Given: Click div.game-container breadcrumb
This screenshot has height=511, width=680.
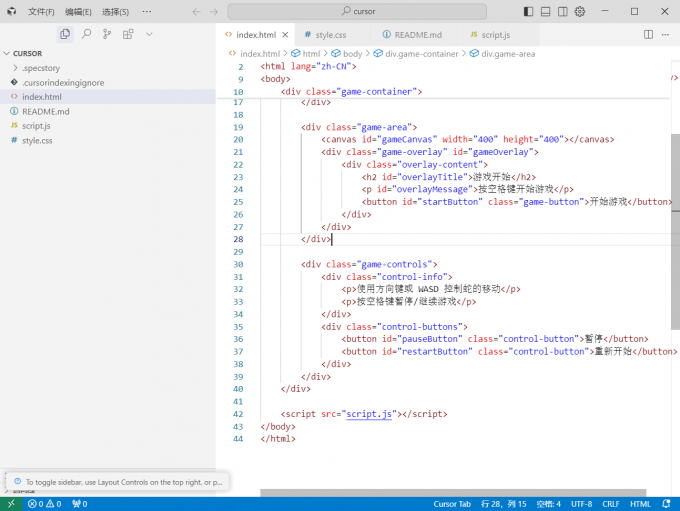Looking at the screenshot, I should (416, 54).
